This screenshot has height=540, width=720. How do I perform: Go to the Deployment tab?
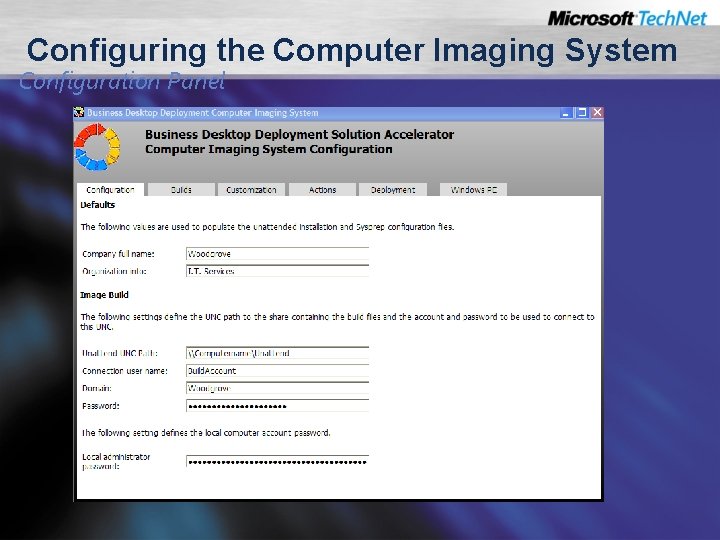pyautogui.click(x=393, y=190)
